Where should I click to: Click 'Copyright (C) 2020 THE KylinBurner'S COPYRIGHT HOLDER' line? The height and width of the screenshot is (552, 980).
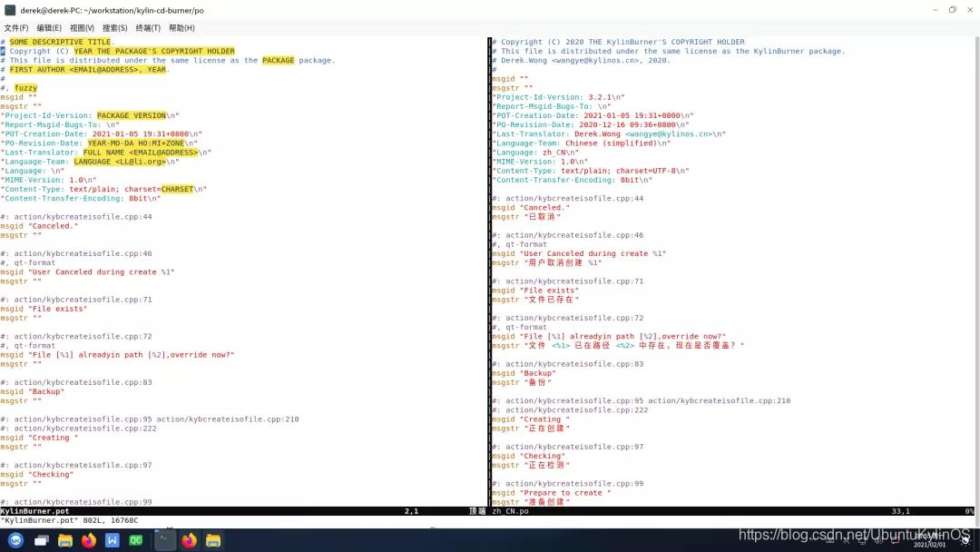[x=618, y=42]
